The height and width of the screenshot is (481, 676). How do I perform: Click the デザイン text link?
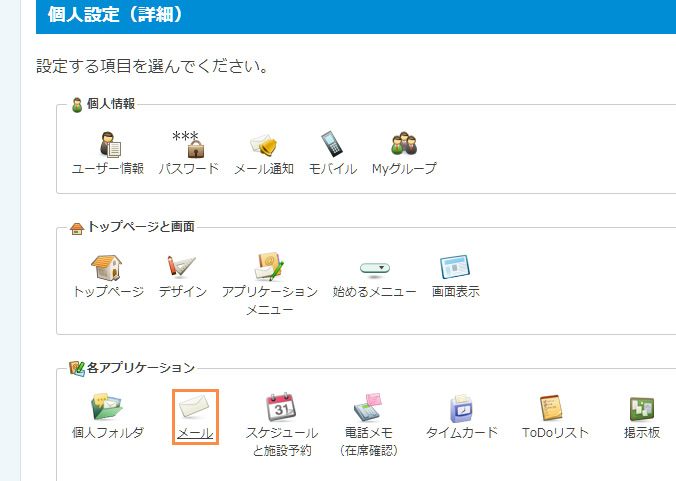click(183, 291)
